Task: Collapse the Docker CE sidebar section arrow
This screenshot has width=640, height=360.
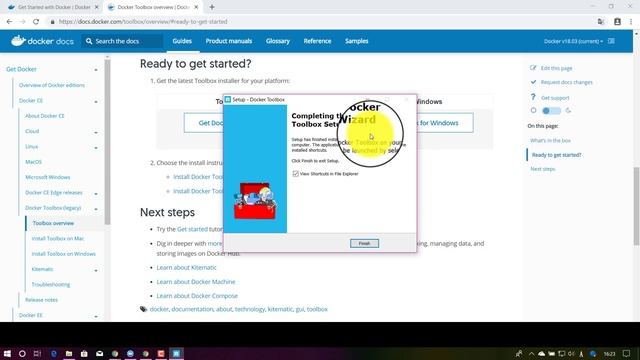Action: click(96, 101)
